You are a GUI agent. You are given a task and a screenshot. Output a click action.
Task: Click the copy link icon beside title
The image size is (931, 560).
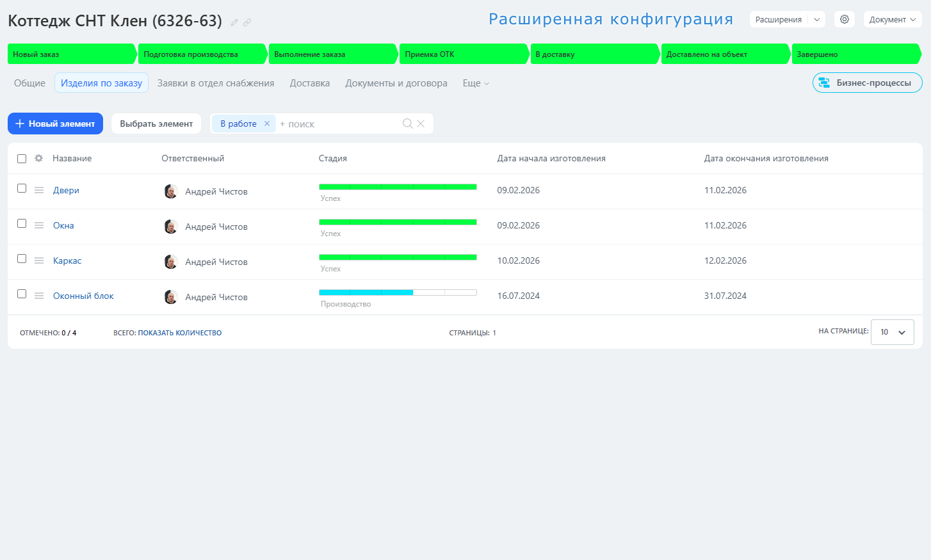coord(247,22)
